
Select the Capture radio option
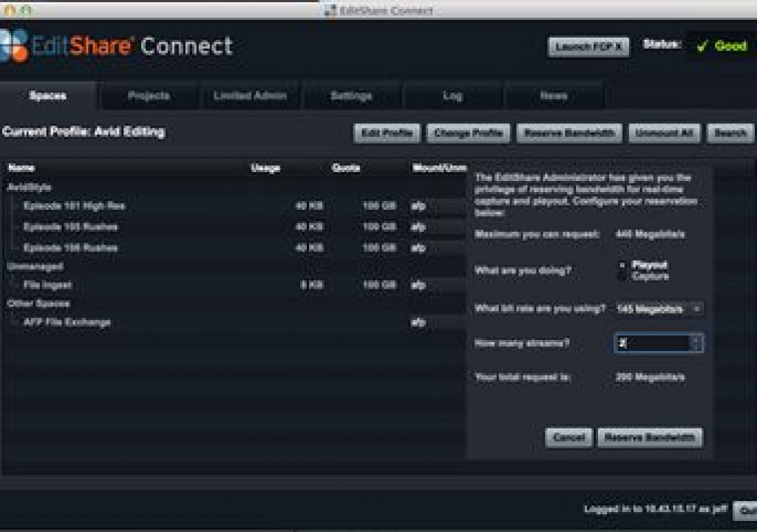point(622,276)
